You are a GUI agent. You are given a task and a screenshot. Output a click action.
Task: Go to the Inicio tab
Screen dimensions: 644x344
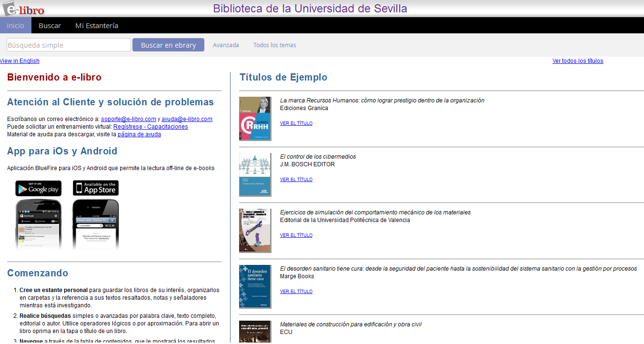(16, 25)
